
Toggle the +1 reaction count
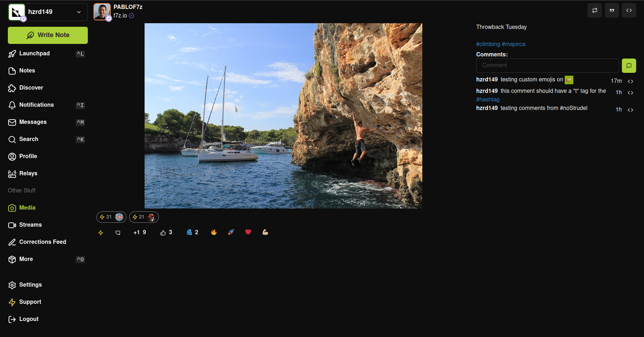[140, 232]
